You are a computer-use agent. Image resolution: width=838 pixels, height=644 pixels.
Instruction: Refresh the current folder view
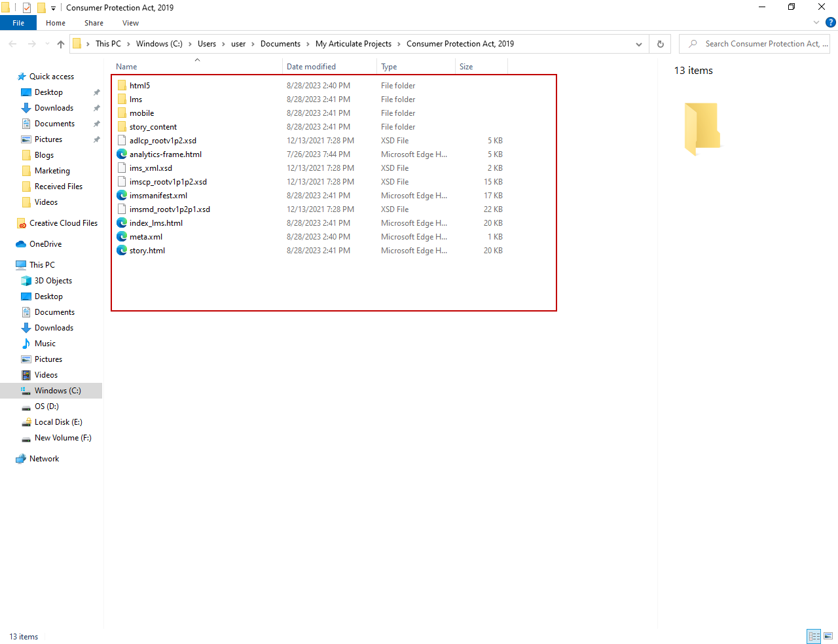click(x=660, y=44)
